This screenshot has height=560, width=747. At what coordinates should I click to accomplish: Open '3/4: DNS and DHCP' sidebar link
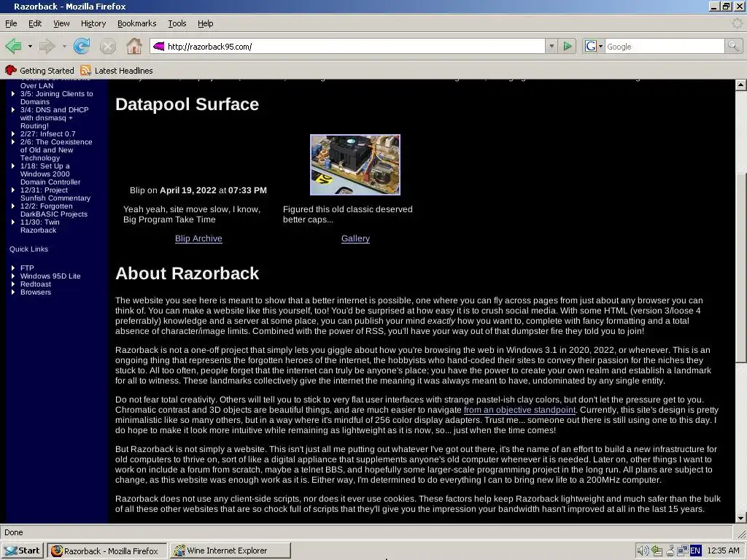(54, 117)
